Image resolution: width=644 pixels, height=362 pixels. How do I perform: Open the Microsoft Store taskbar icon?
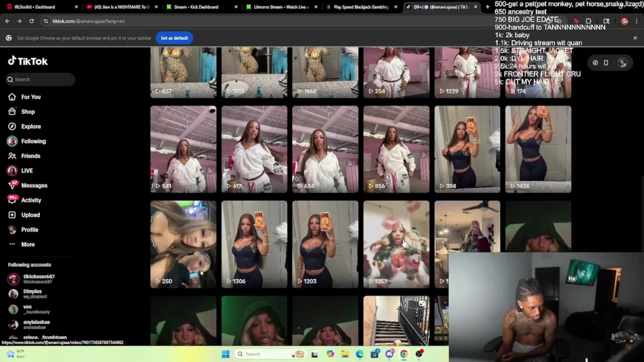pyautogui.click(x=374, y=354)
